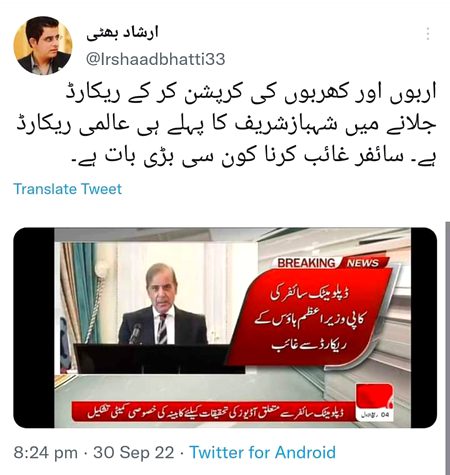Click the bottom red news ticker strip
This screenshot has width=450, height=475.
(x=213, y=412)
